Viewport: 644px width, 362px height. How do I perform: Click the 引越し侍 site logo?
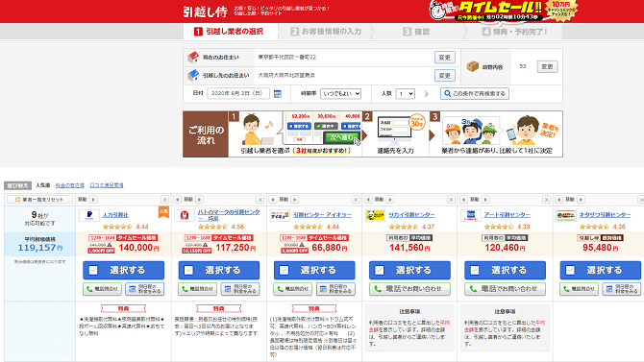(205, 12)
